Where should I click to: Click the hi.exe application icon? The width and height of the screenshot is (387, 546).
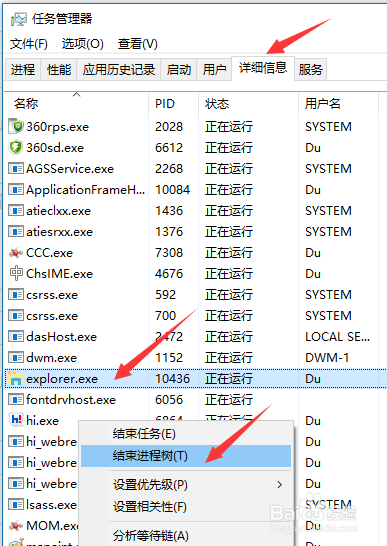(x=16, y=420)
